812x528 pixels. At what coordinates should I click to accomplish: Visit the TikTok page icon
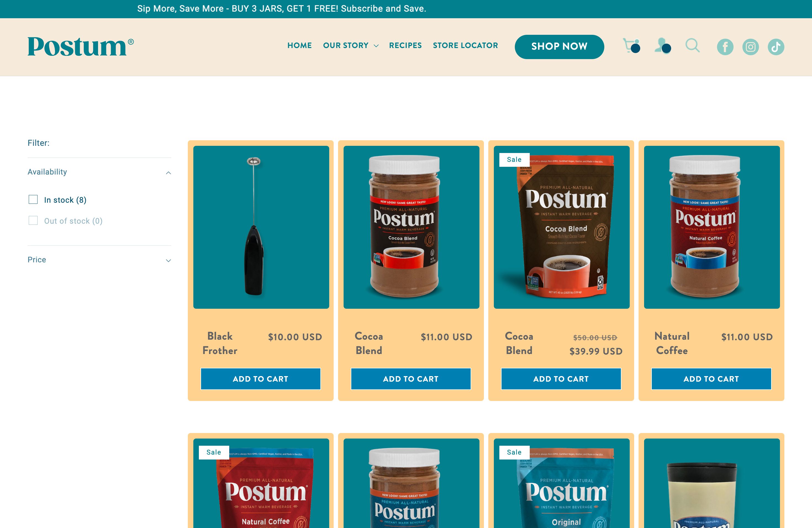click(x=776, y=47)
